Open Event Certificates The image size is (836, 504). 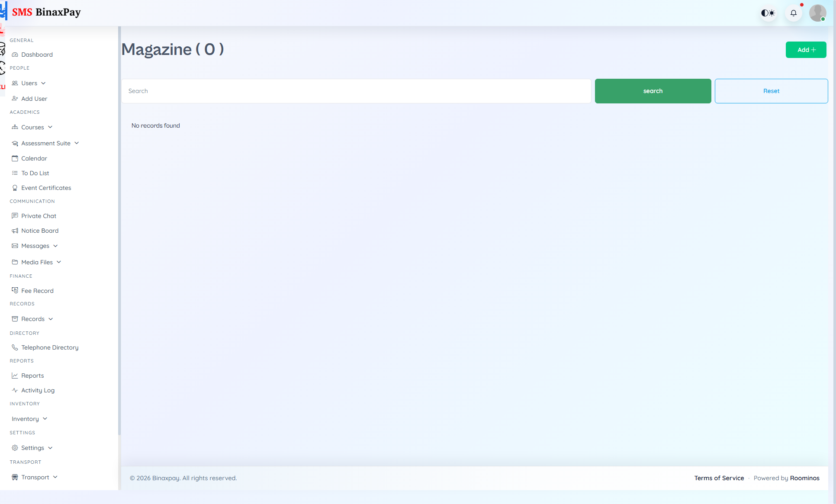[x=46, y=187]
